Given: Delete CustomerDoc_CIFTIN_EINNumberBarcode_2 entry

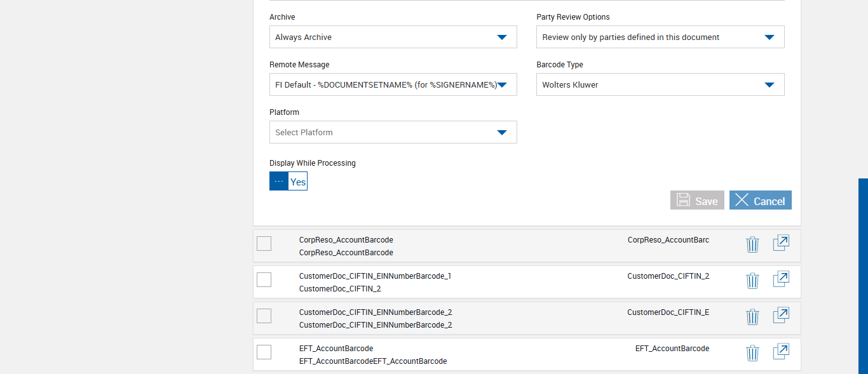Looking at the screenshot, I should coord(752,317).
